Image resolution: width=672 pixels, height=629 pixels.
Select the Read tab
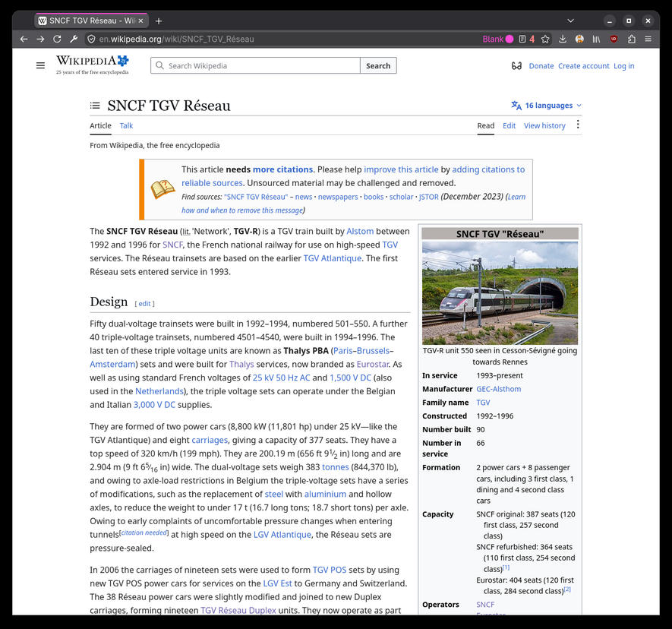point(485,125)
